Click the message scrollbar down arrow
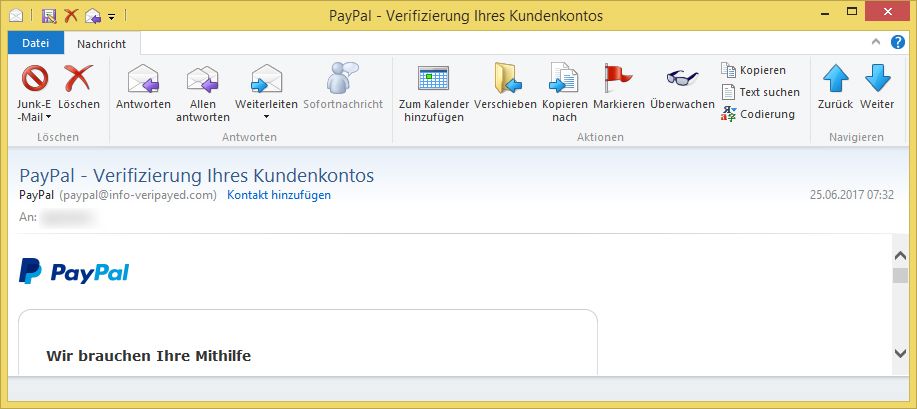The width and height of the screenshot is (917, 409). click(900, 353)
